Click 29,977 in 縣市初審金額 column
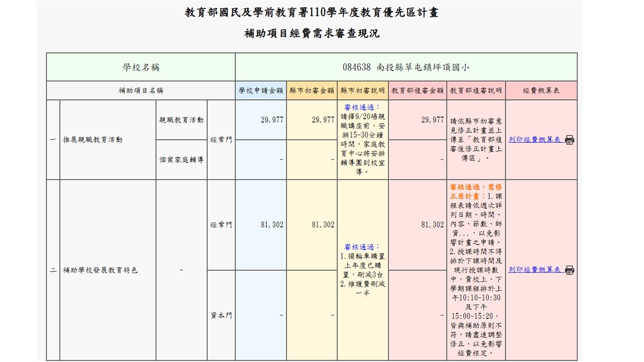The image size is (644, 362). (x=323, y=120)
